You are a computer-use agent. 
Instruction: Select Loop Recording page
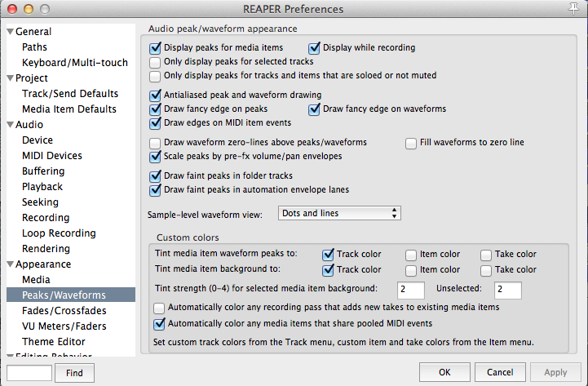(59, 233)
